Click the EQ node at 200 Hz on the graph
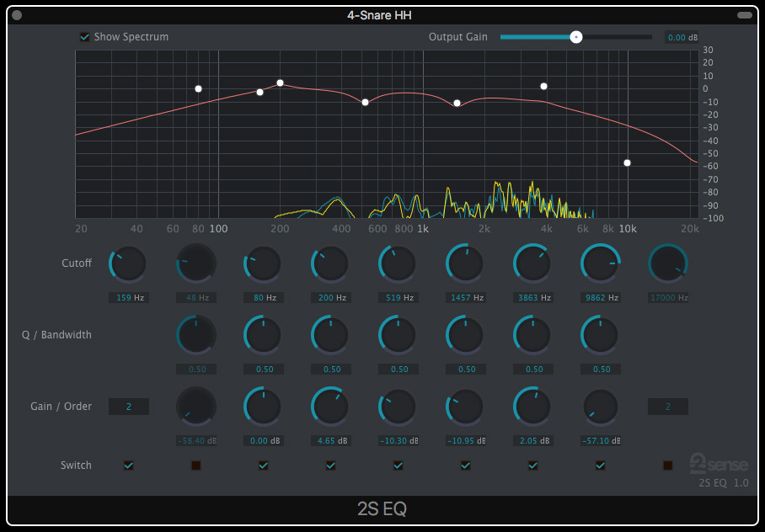 point(280,82)
